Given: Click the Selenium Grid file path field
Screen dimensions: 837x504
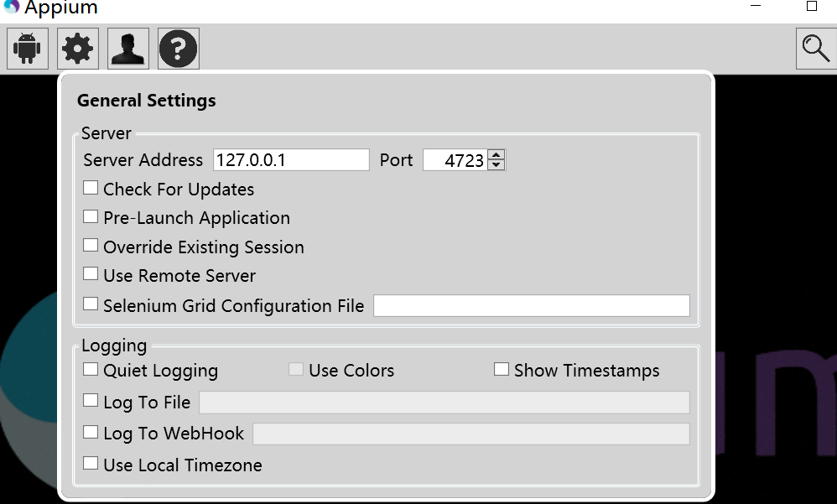Looking at the screenshot, I should pyautogui.click(x=532, y=305).
